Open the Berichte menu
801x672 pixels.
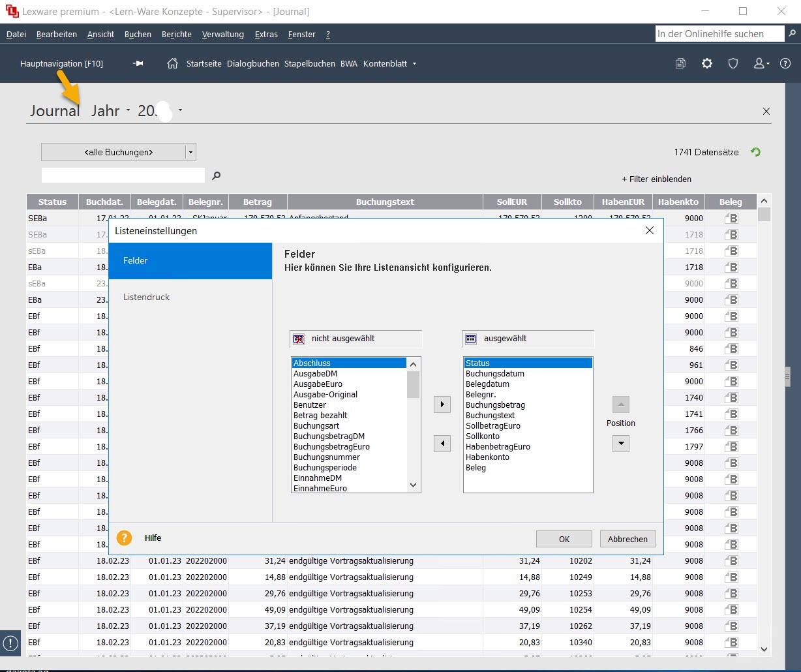coord(176,34)
